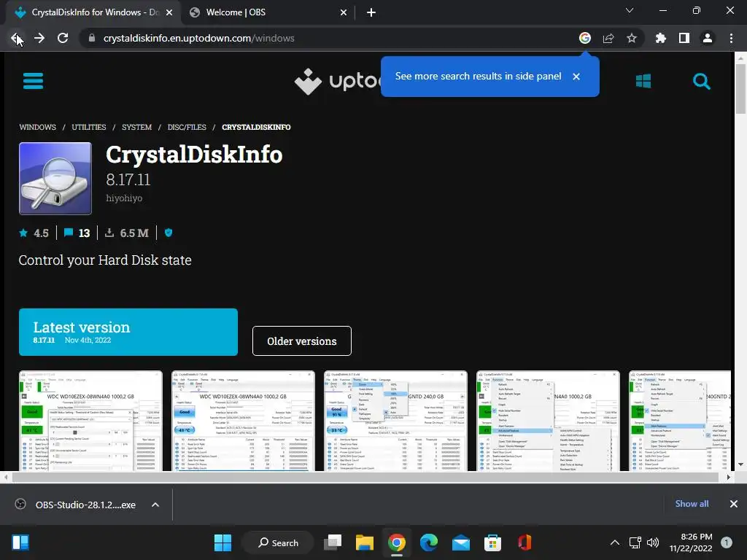Open the Windows platform selector icon

pos(643,81)
